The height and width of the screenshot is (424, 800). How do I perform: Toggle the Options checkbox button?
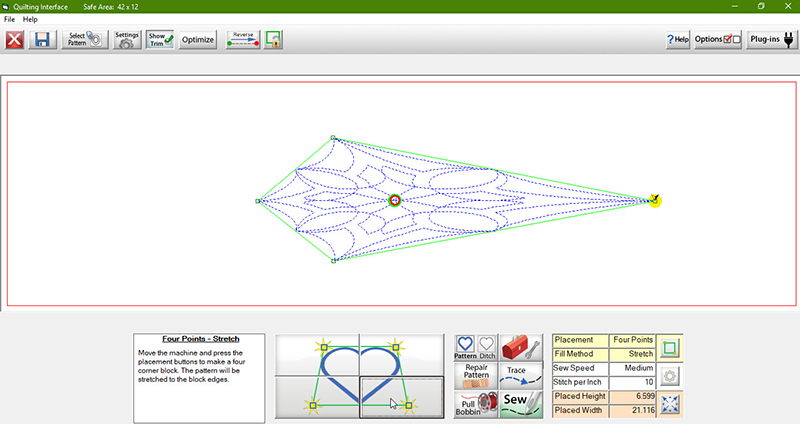tap(718, 40)
